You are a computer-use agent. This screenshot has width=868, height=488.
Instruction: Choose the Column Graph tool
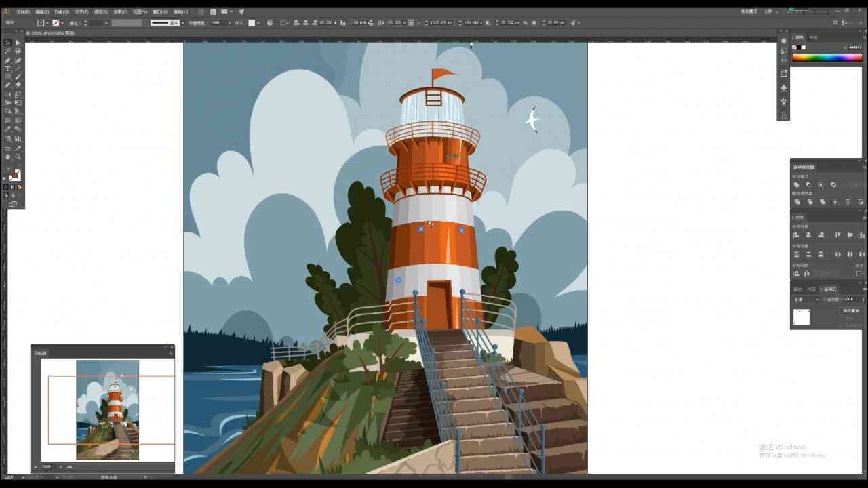point(18,138)
